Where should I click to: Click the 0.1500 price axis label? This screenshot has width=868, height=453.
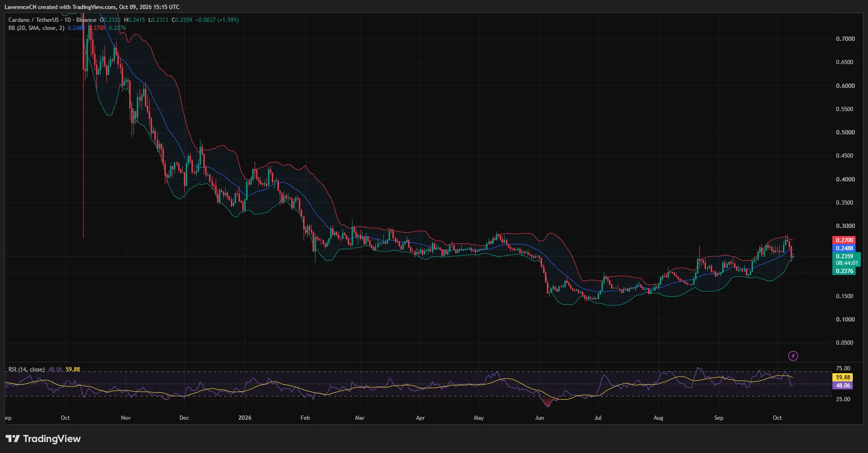[845, 296]
